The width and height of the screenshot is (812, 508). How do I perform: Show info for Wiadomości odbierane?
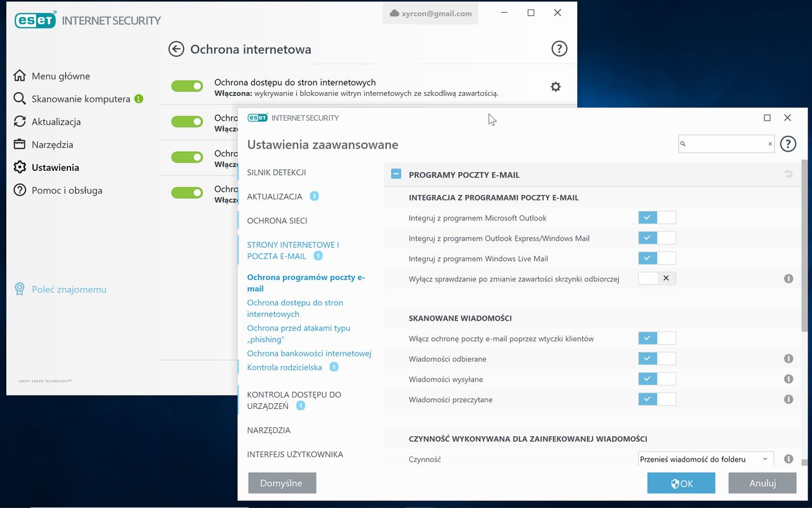(x=789, y=359)
